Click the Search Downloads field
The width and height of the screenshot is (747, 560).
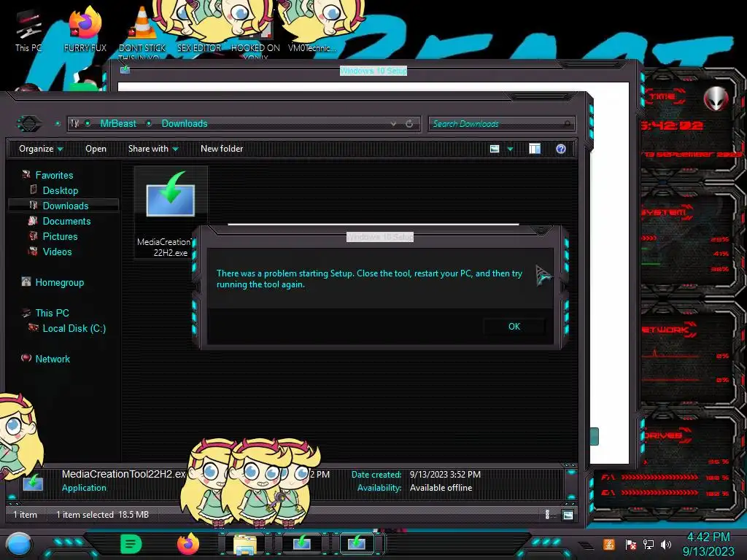(x=501, y=124)
